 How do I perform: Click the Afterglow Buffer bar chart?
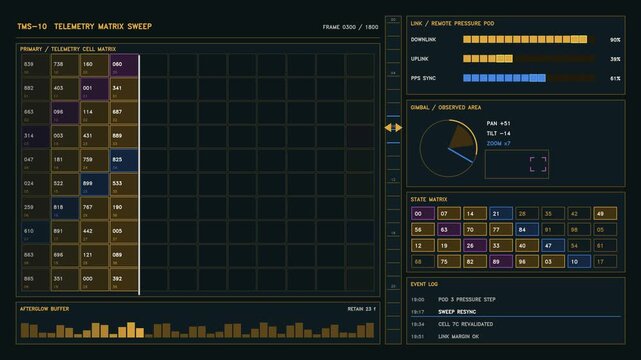197,330
